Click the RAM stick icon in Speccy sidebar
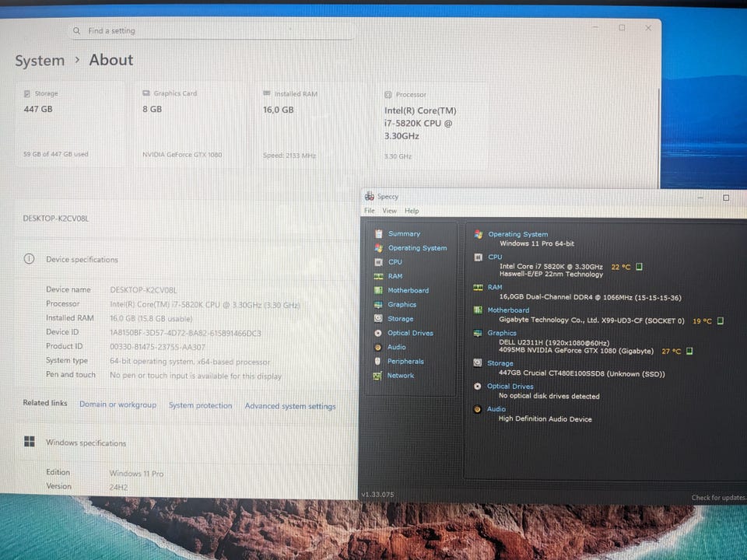Viewport: 747px width, 560px height. [x=378, y=276]
